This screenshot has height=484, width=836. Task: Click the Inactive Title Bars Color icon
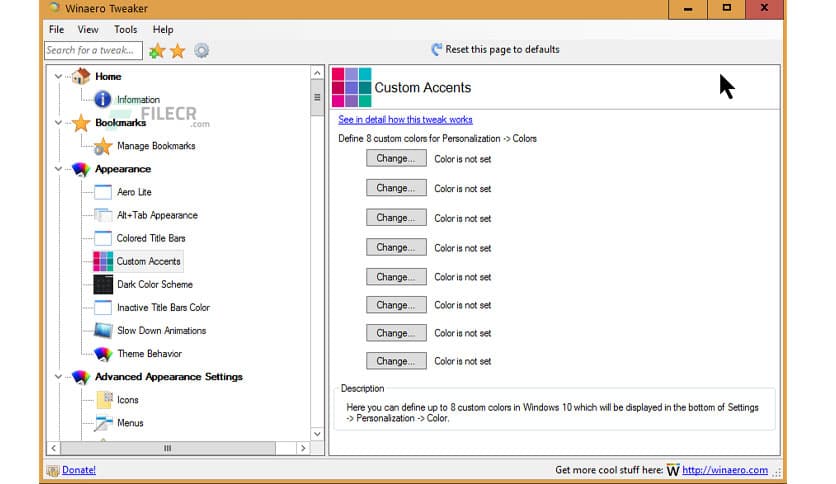click(x=102, y=308)
